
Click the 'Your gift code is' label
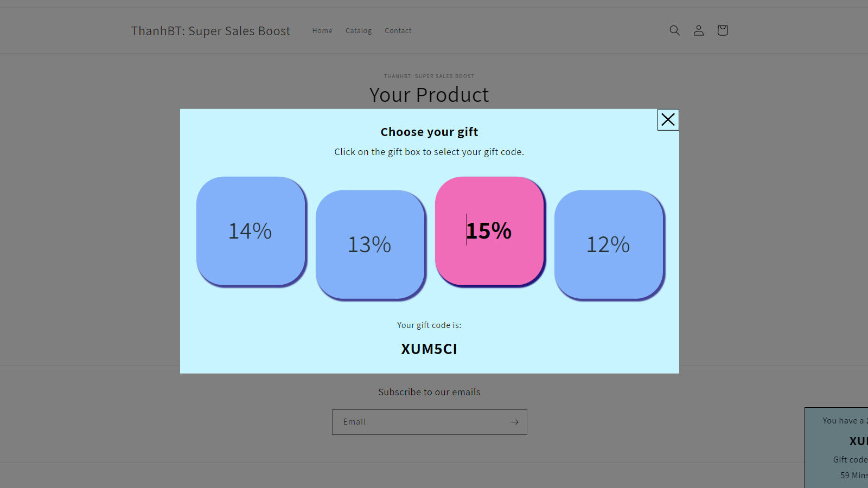429,325
